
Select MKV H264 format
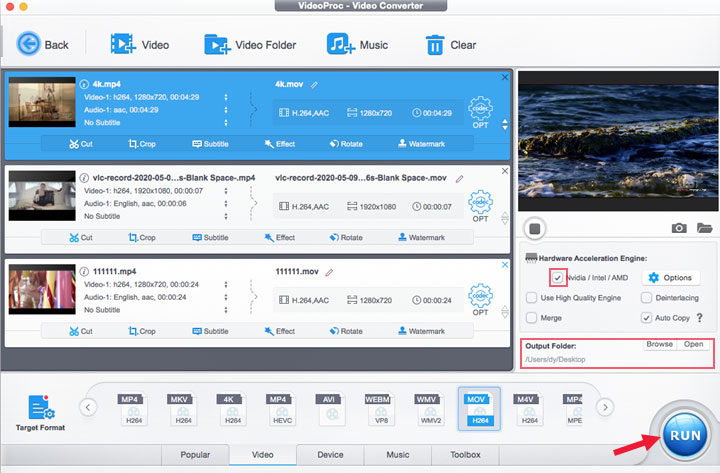(x=183, y=409)
